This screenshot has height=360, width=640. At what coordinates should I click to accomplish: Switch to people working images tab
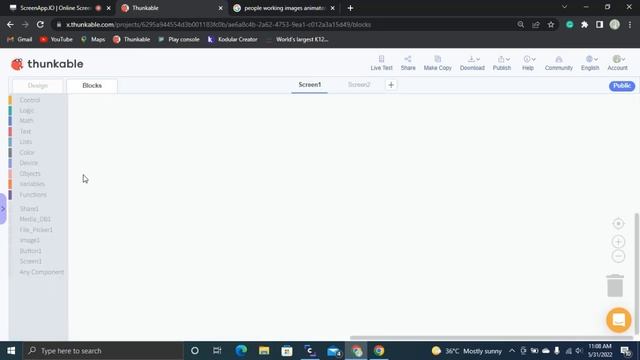coord(284,8)
